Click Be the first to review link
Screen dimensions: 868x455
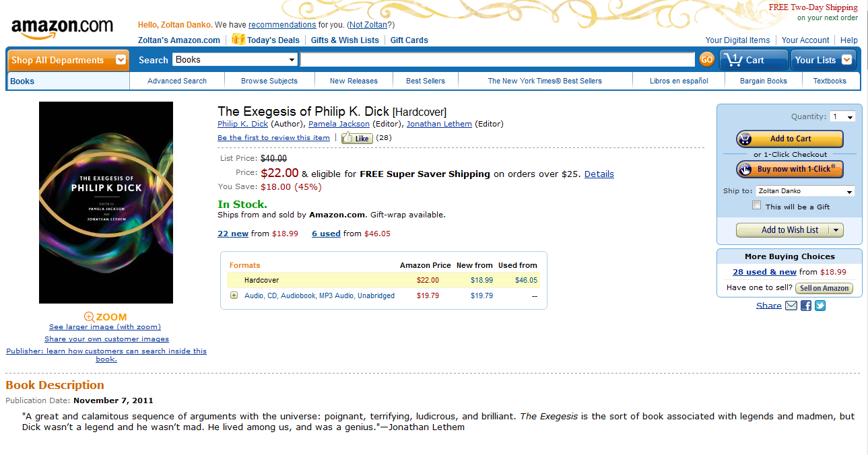[273, 138]
